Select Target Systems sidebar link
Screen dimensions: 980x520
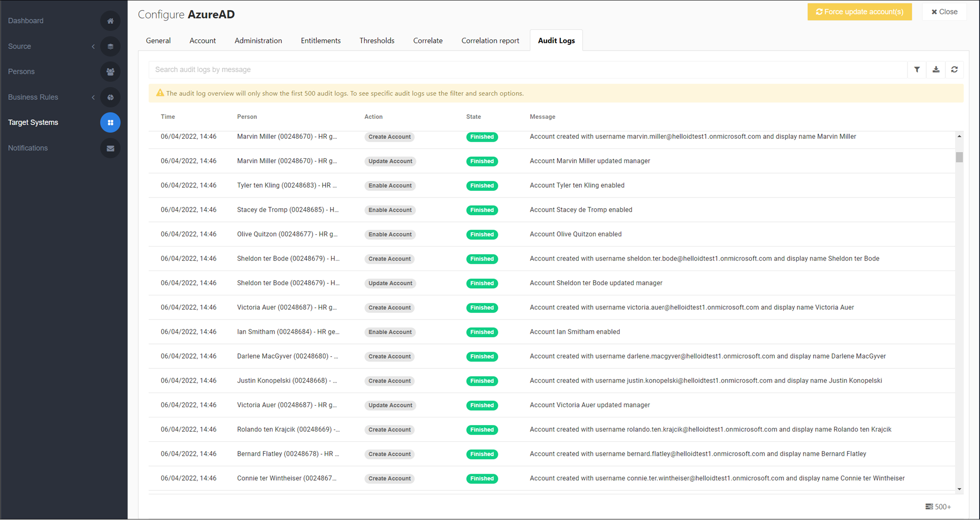(x=33, y=122)
